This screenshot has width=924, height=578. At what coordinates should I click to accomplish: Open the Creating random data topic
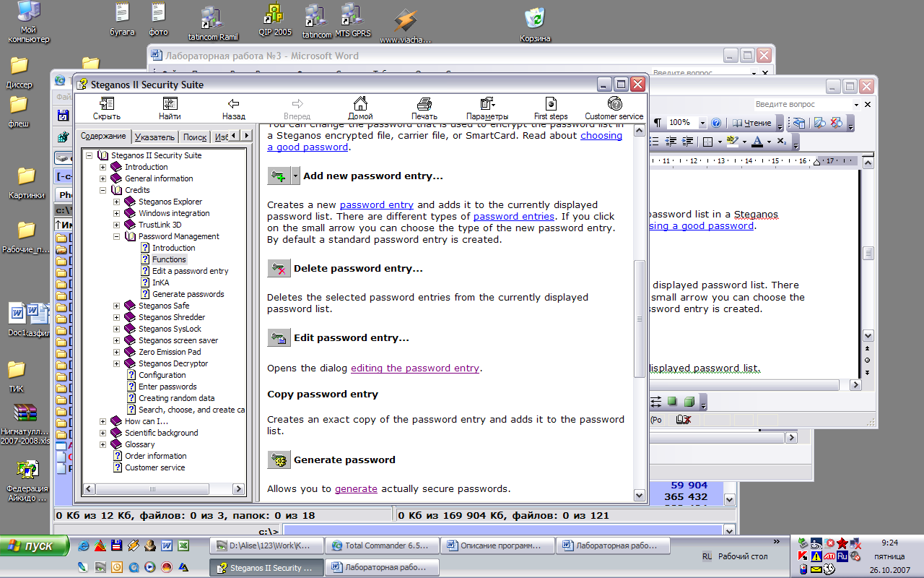coord(176,398)
